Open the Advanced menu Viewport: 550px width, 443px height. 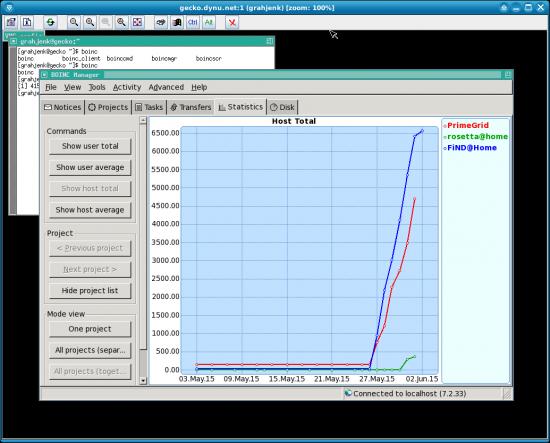coord(166,87)
